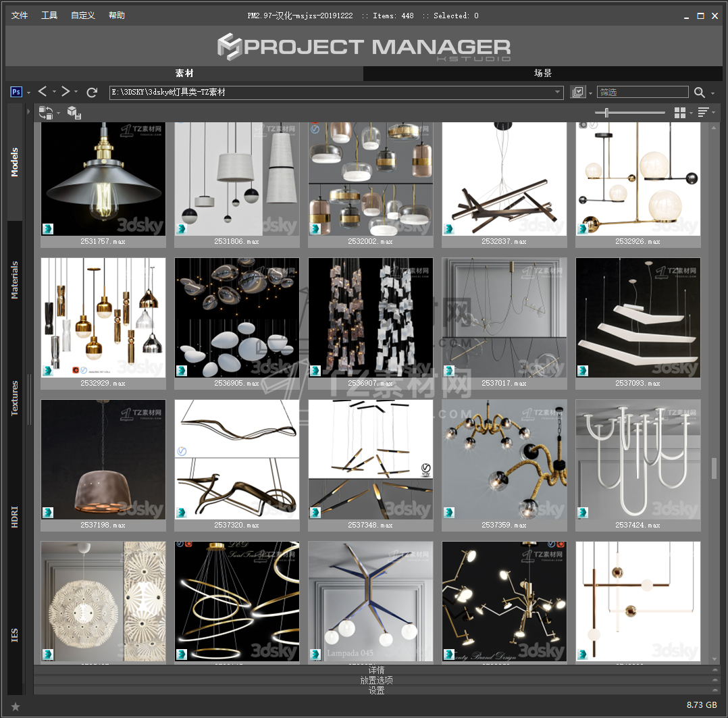728x718 pixels.
Task: Click the search magnifier icon
Action: point(699,93)
